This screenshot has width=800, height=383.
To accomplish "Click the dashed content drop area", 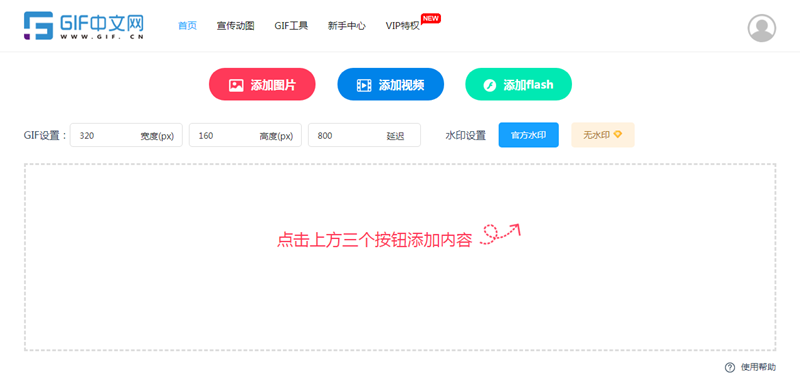I will coord(400,257).
